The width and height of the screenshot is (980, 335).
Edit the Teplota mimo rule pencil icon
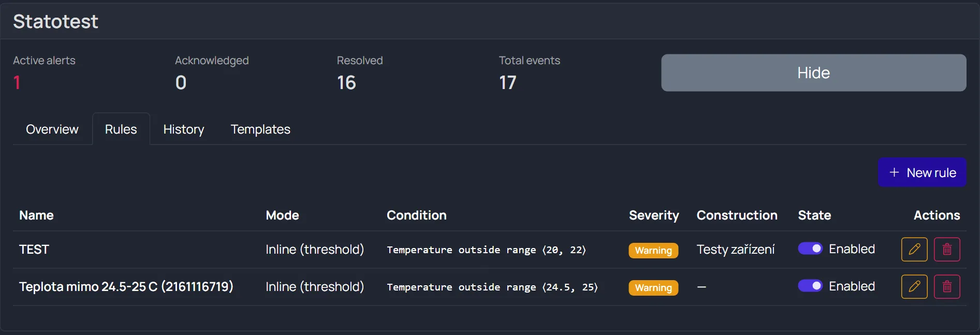[x=914, y=286]
